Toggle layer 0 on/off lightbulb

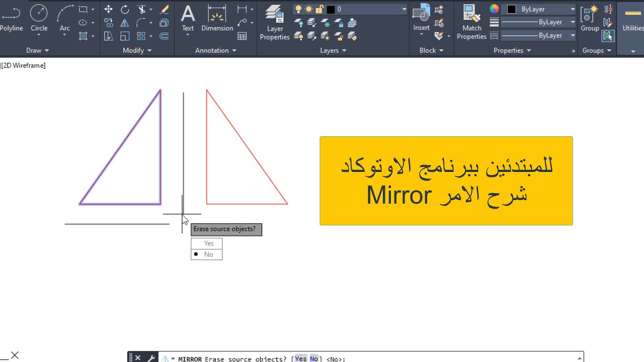[x=298, y=9]
